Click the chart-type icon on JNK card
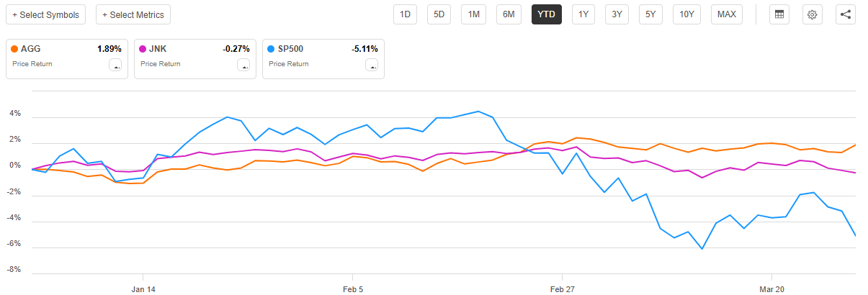868x295 pixels. click(243, 65)
